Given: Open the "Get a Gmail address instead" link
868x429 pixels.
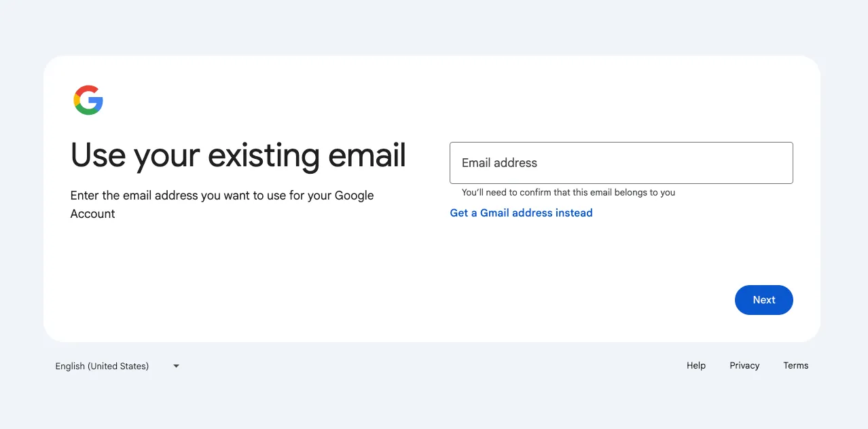Looking at the screenshot, I should 521,213.
